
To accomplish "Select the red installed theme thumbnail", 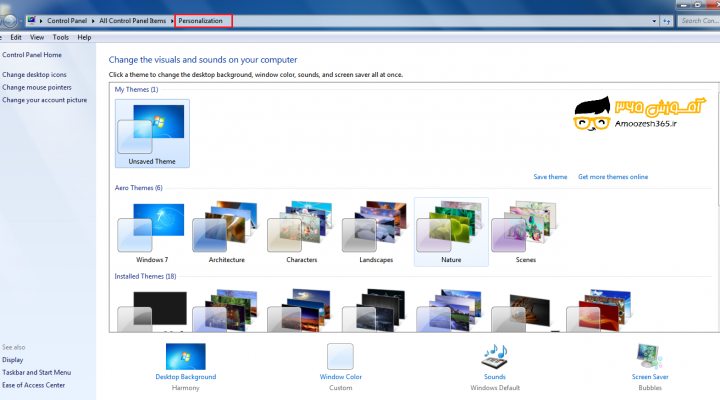I will pos(601,311).
